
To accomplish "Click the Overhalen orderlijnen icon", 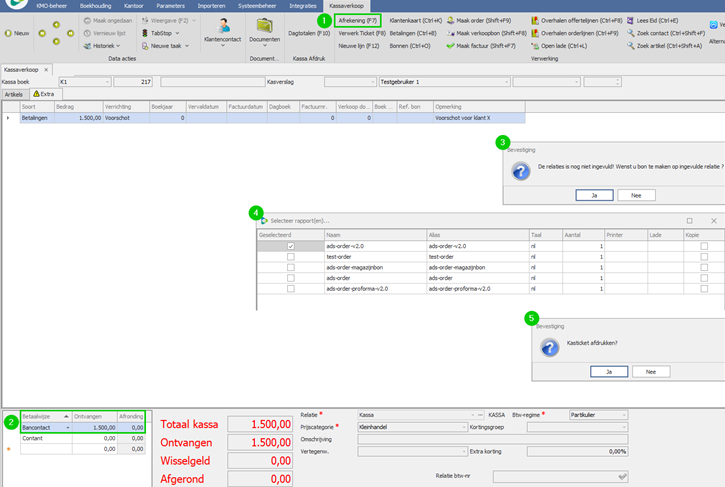I will (535, 33).
